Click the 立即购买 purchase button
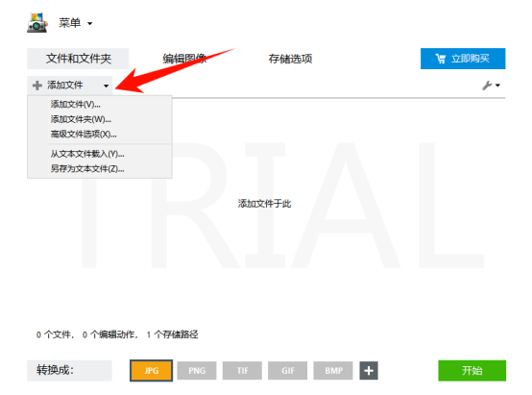 coord(463,59)
